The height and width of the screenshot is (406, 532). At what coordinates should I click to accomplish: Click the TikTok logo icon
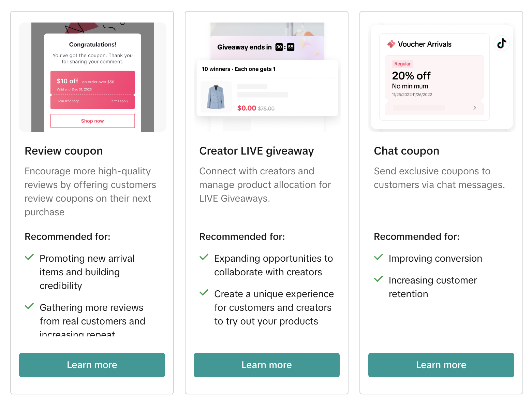(501, 43)
